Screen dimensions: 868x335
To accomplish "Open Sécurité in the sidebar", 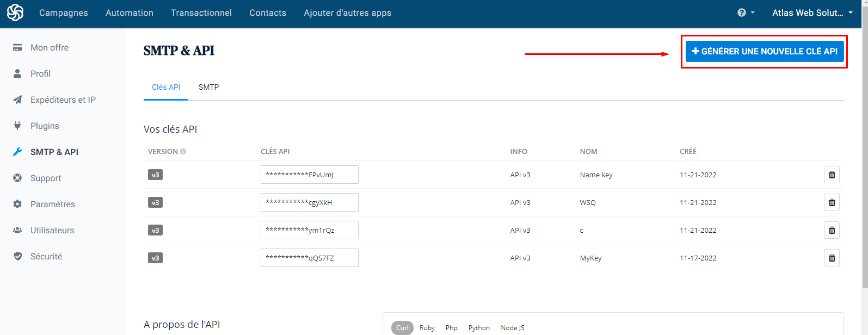I will pos(46,256).
